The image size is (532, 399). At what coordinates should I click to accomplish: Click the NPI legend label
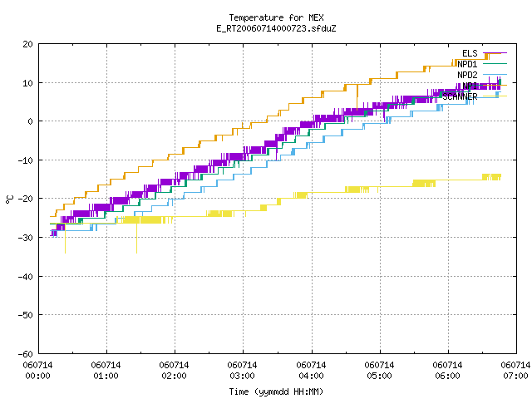point(470,86)
